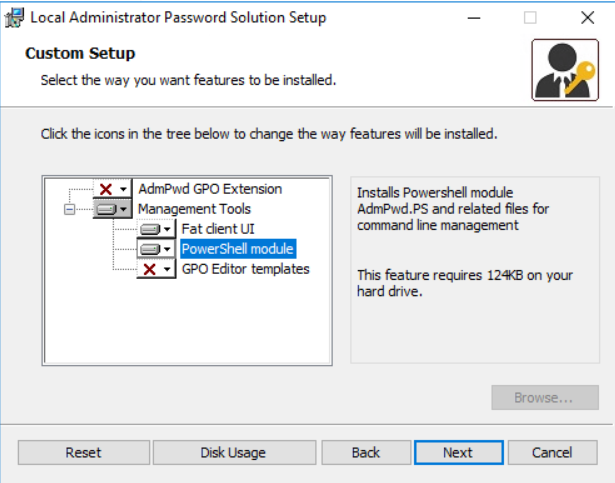Click the installer icon in the title bar

point(15,18)
